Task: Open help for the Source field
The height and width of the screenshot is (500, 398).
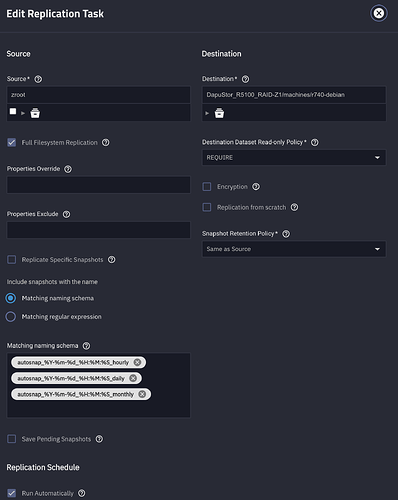Action: 38,79
